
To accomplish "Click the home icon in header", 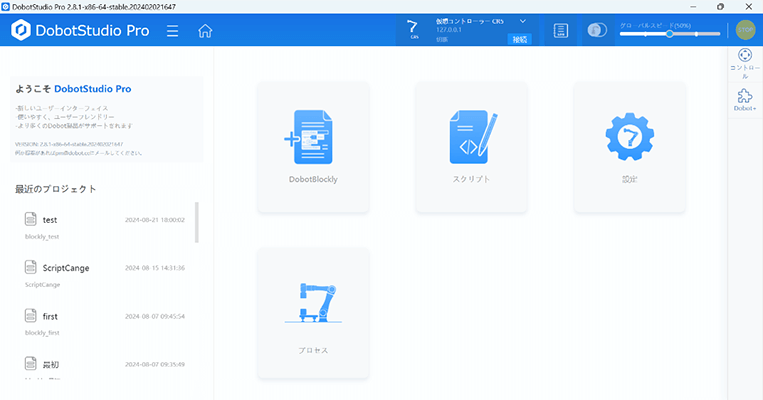I will (x=205, y=30).
